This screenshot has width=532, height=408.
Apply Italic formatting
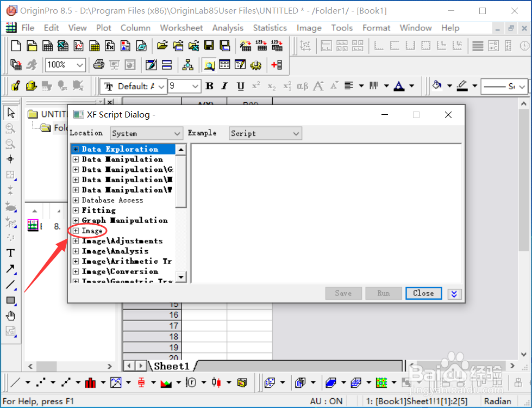pos(224,86)
